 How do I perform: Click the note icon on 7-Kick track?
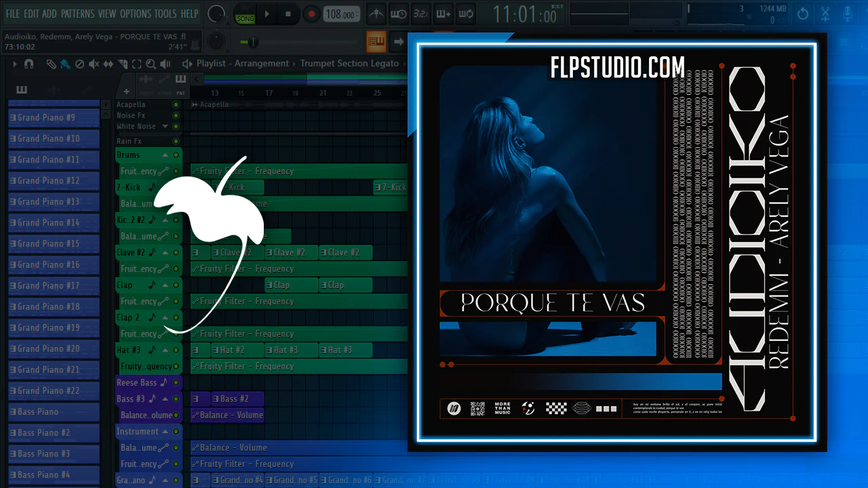pyautogui.click(x=152, y=187)
